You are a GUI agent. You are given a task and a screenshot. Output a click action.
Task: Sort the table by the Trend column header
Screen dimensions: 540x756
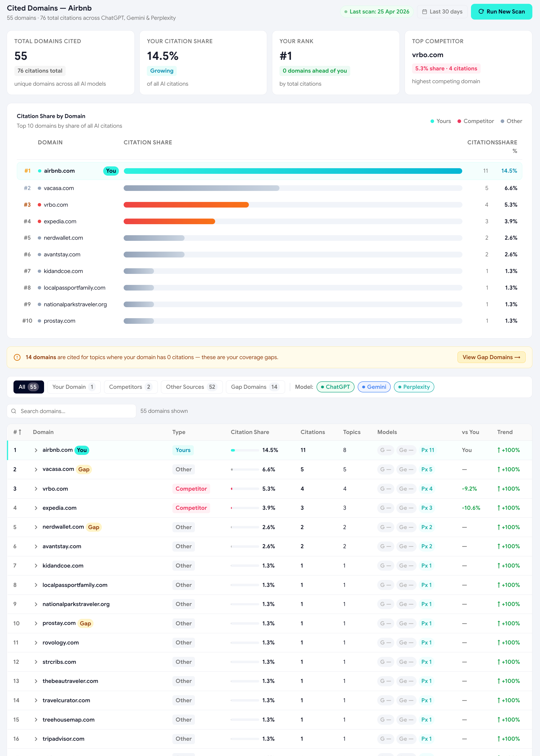(x=505, y=432)
